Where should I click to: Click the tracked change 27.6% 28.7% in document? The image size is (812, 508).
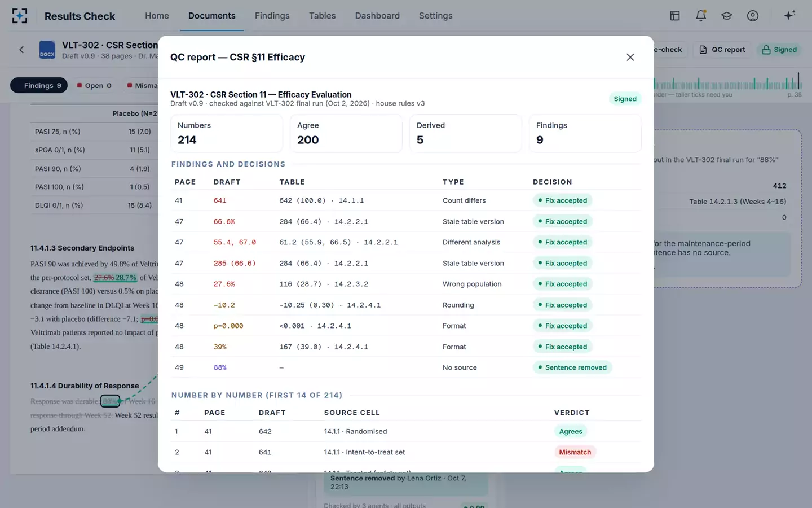(x=115, y=277)
